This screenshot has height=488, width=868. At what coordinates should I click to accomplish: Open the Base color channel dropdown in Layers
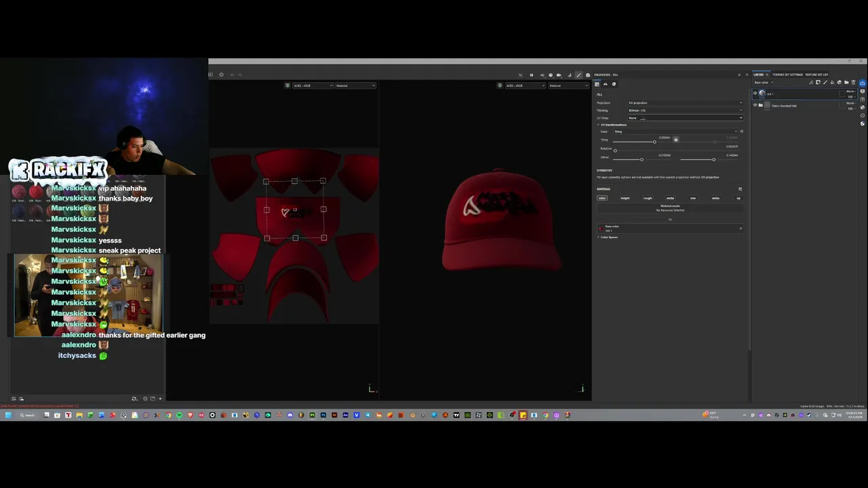(764, 83)
